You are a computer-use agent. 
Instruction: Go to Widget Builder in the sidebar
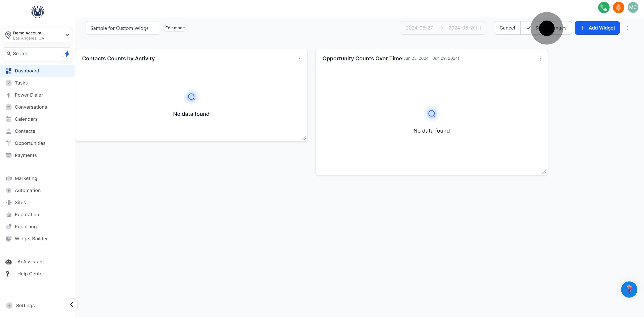click(31, 239)
